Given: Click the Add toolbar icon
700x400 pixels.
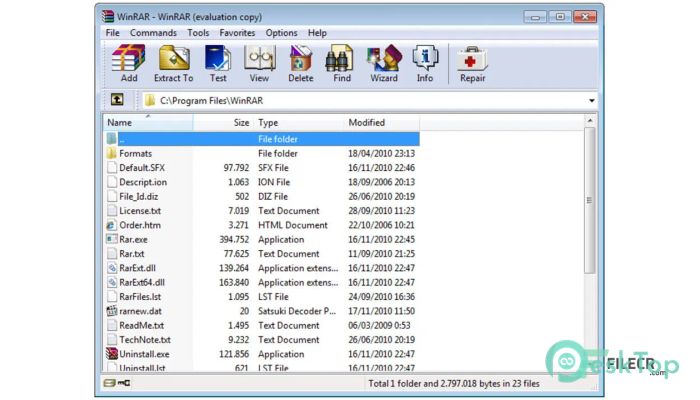Looking at the screenshot, I should [x=129, y=63].
